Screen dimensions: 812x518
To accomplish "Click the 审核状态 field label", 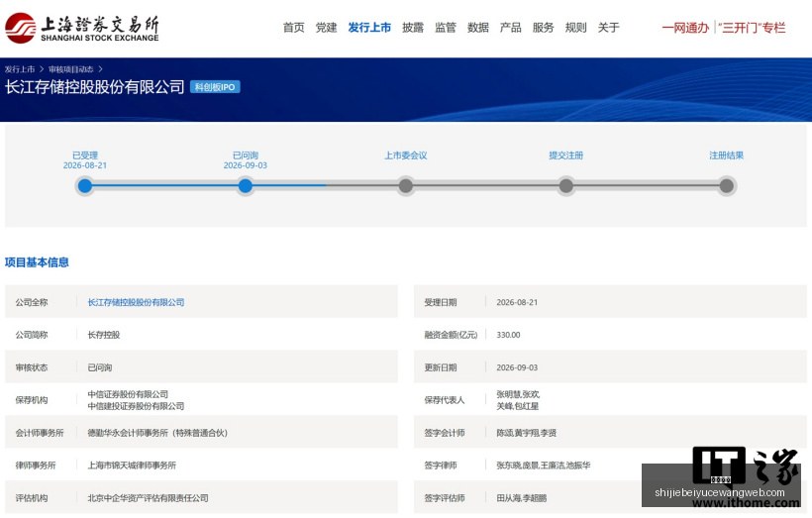I will pos(32,367).
